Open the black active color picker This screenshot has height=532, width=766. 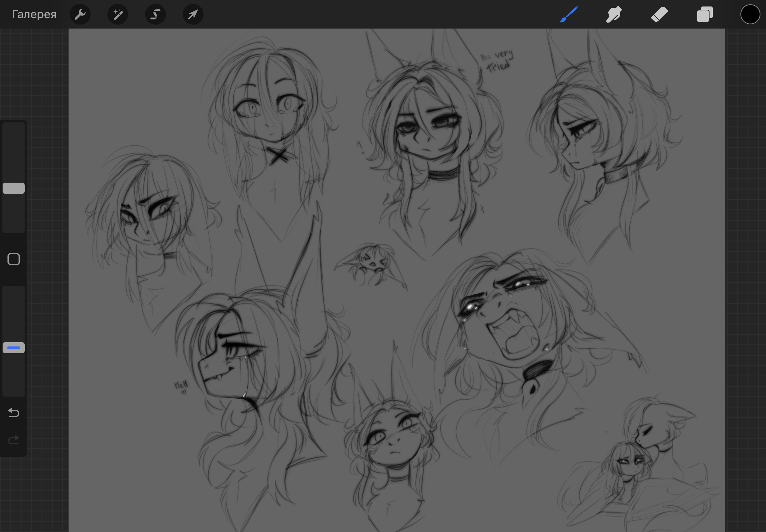coord(750,14)
